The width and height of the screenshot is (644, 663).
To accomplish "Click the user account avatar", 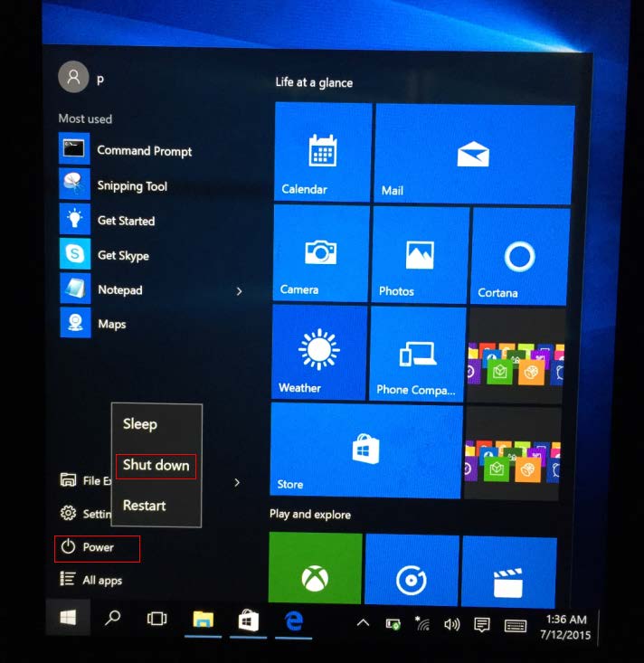I will tap(73, 77).
